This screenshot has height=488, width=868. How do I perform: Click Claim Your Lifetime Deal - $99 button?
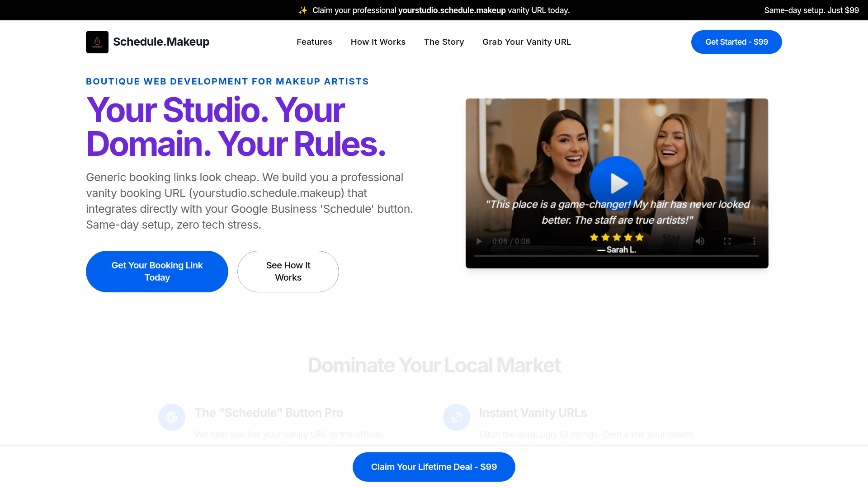pyautogui.click(x=434, y=467)
